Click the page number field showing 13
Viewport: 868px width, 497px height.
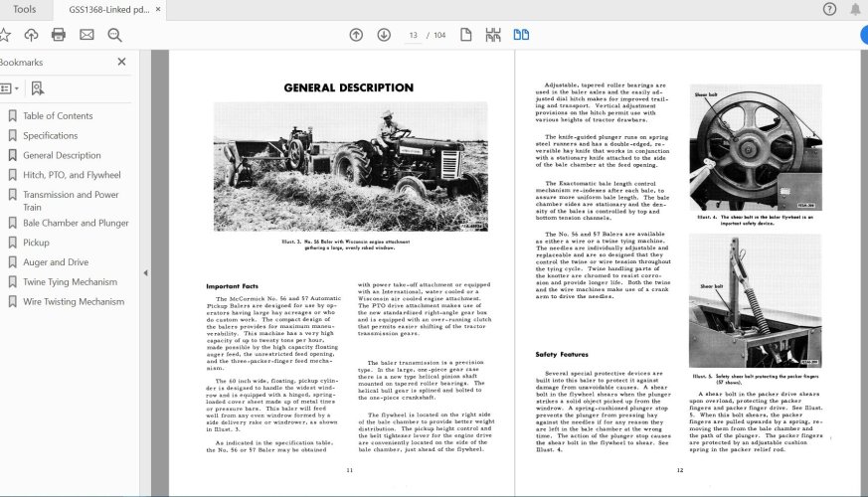click(413, 35)
